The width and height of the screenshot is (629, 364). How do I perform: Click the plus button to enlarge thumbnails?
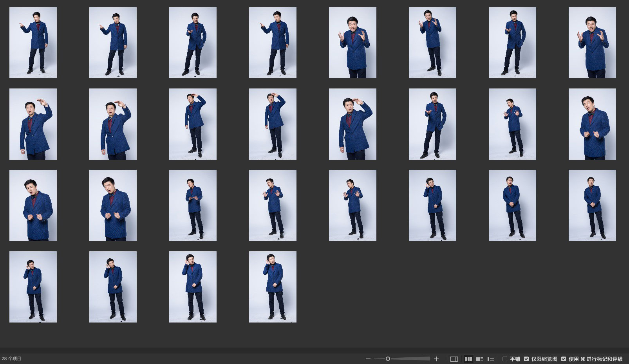(x=436, y=359)
